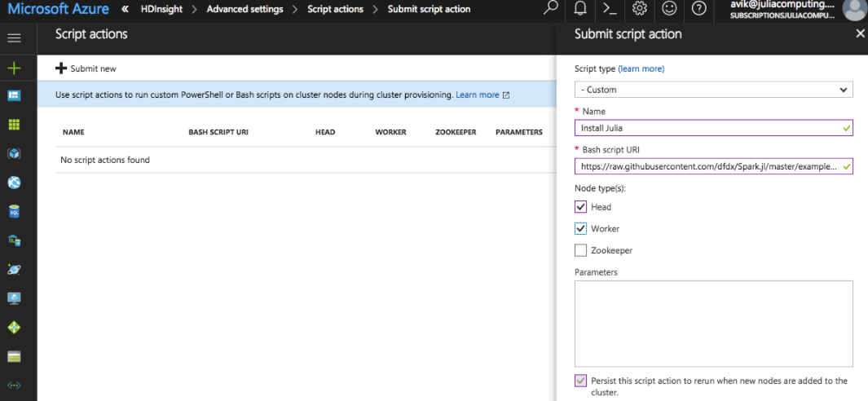Click 'No script actions found' text
This screenshot has width=868, height=401.
pyautogui.click(x=105, y=160)
